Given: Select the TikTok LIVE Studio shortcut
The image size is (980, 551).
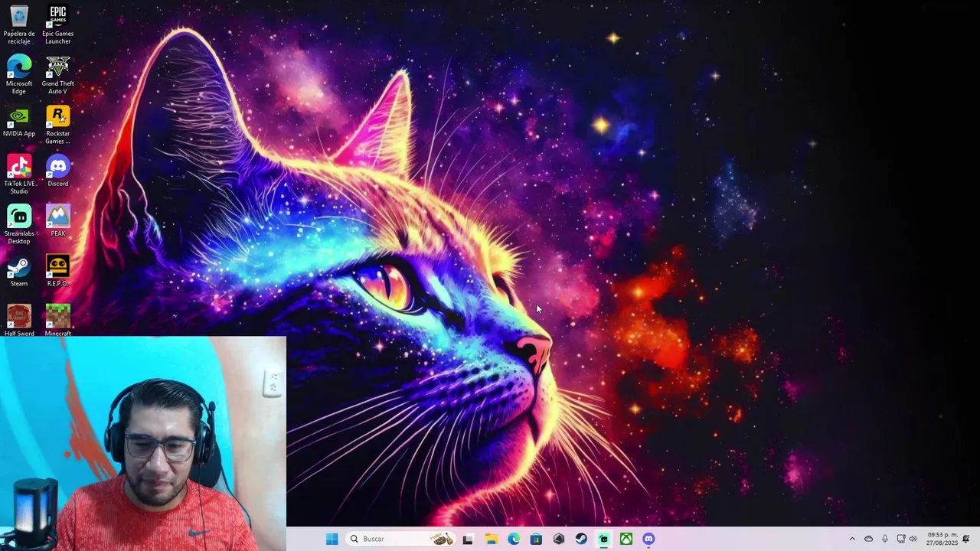Looking at the screenshot, I should (x=19, y=174).
